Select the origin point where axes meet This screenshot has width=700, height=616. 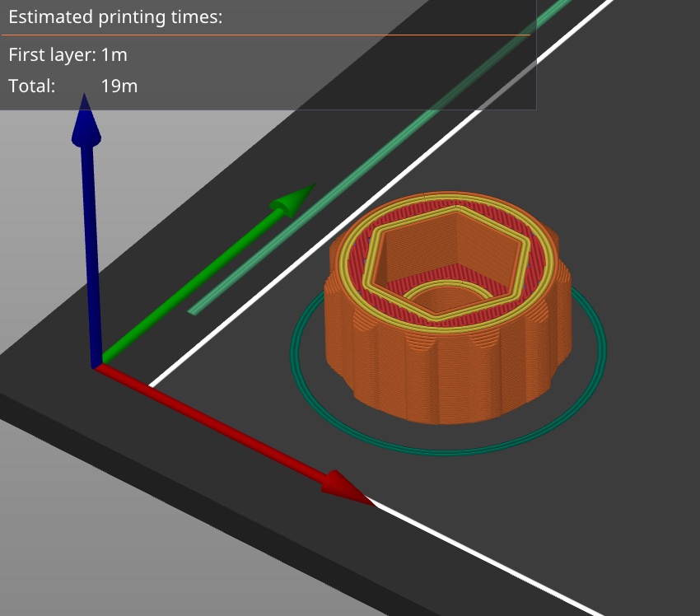99,362
